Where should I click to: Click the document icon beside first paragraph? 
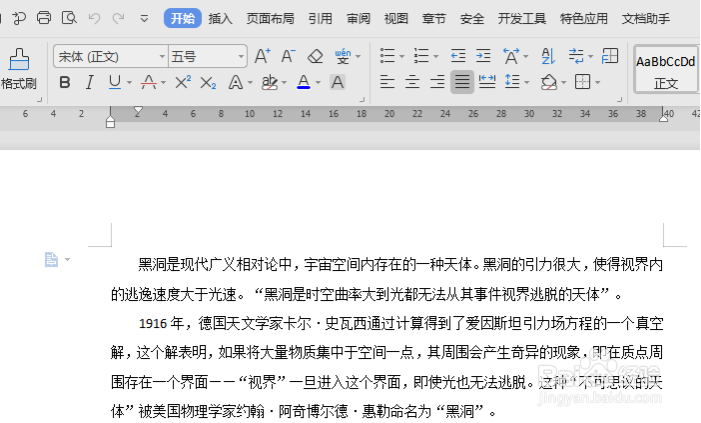tap(51, 259)
